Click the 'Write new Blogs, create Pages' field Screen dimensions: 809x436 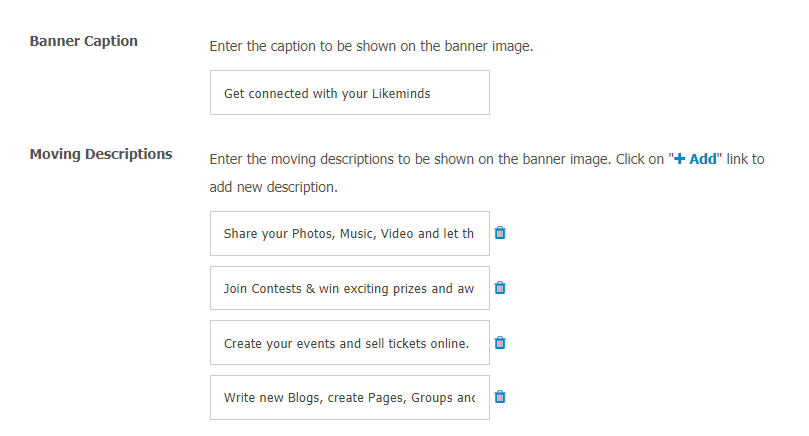pyautogui.click(x=350, y=397)
